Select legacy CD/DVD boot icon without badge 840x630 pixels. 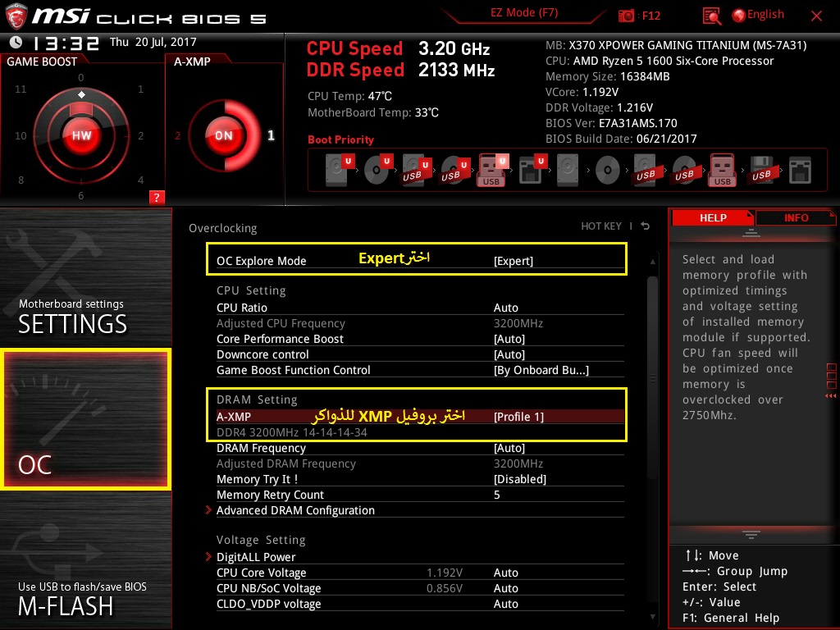click(608, 171)
